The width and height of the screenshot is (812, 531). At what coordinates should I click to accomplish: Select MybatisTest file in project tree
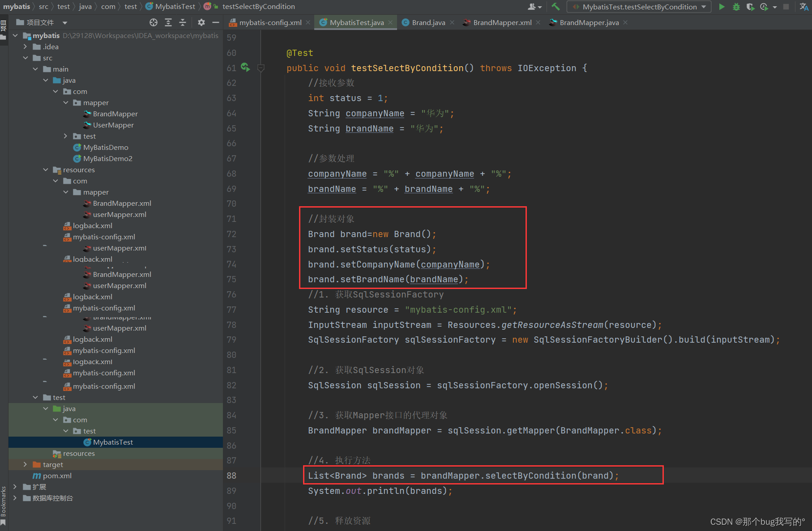(x=113, y=442)
